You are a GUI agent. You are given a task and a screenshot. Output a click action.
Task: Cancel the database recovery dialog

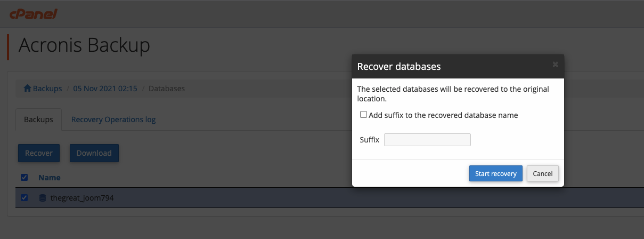(542, 173)
